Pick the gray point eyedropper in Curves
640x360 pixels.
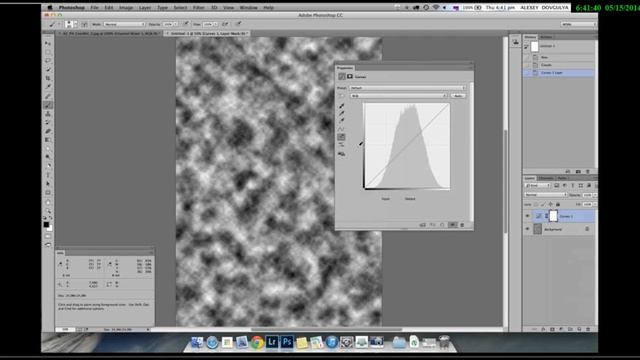point(342,113)
